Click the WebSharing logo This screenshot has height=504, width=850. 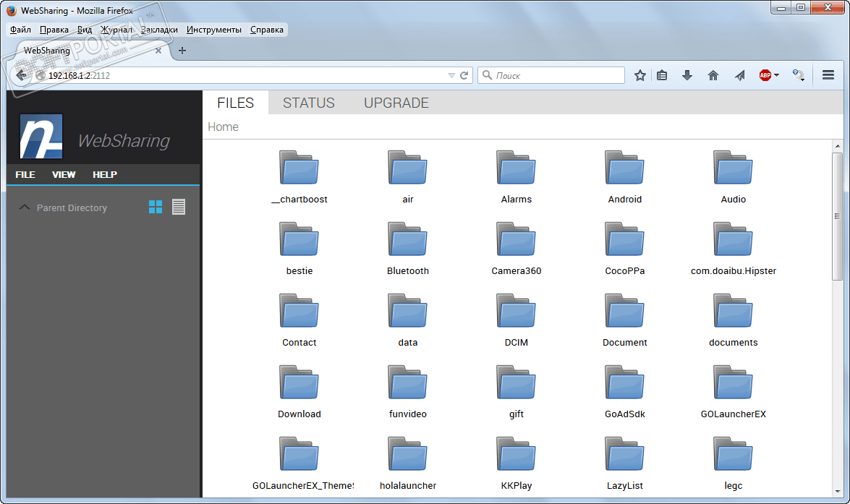pyautogui.click(x=41, y=136)
